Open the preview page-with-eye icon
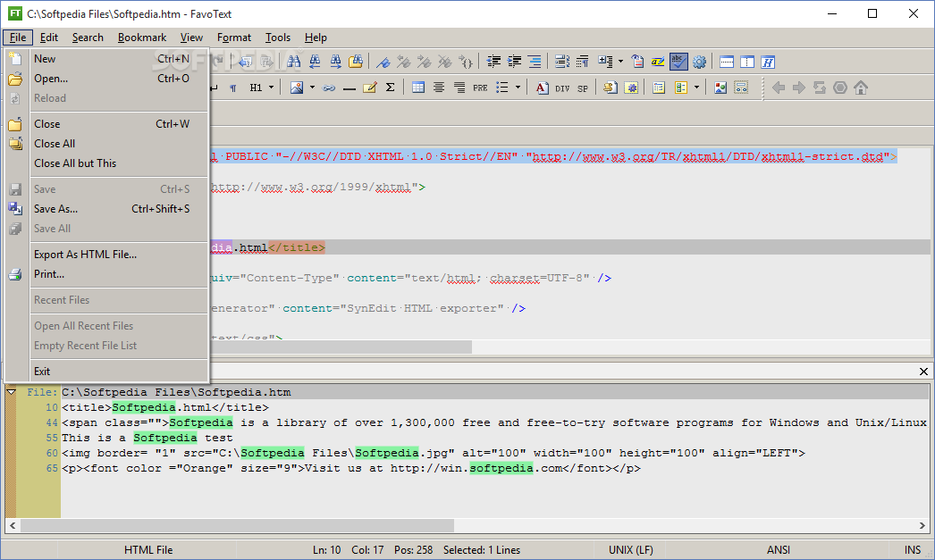Viewport: 935px width, 560px height. pyautogui.click(x=637, y=62)
